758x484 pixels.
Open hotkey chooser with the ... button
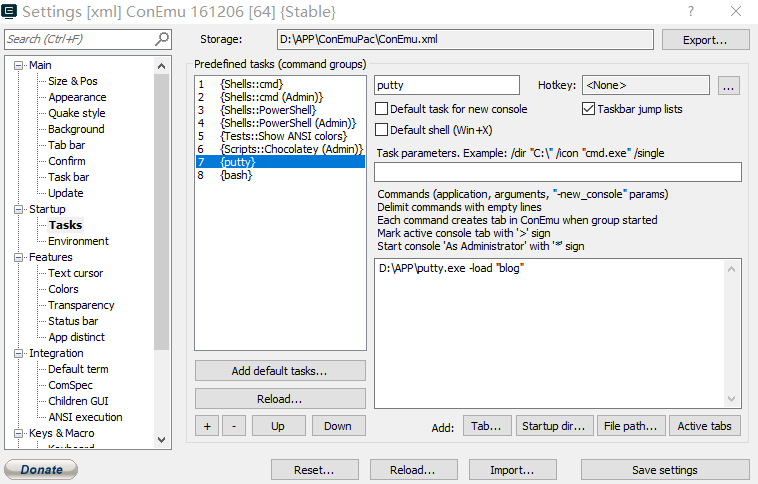[x=729, y=86]
